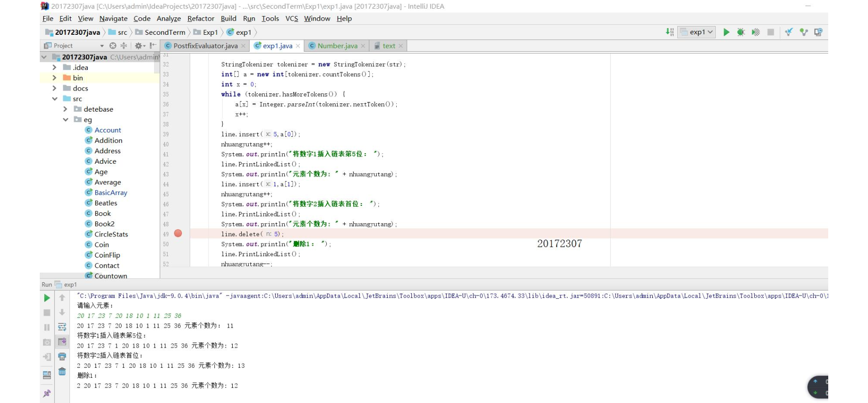
Task: Click the exp1 tab in the Run panel
Action: pyautogui.click(x=66, y=285)
